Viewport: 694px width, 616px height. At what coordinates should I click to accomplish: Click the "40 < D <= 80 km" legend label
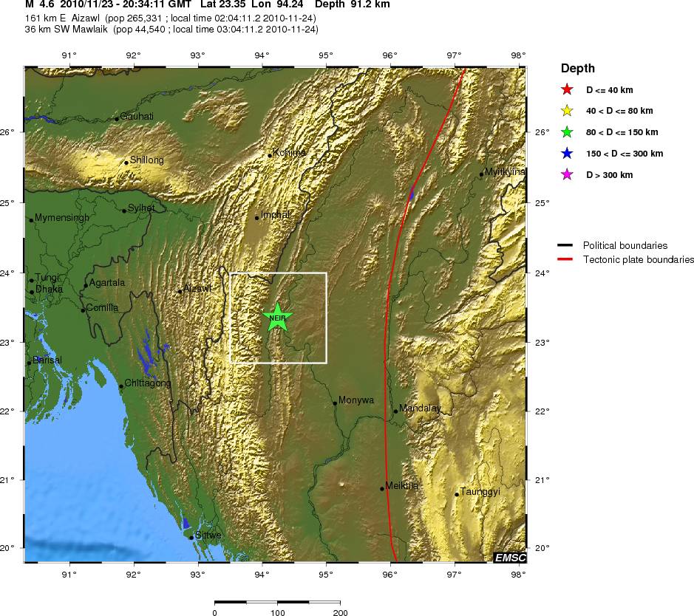pyautogui.click(x=619, y=111)
